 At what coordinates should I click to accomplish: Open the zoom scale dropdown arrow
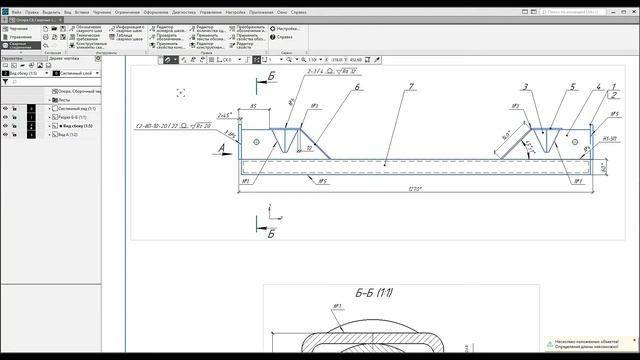[x=321, y=60]
